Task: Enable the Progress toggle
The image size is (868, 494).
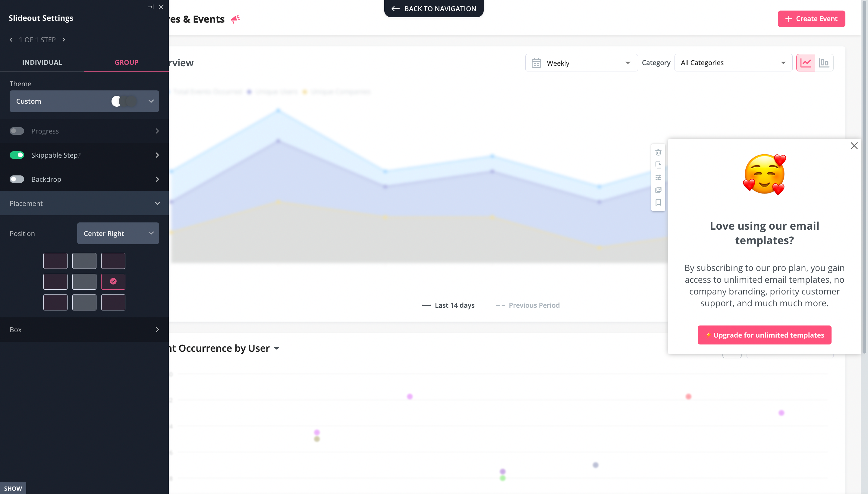Action: 17,131
